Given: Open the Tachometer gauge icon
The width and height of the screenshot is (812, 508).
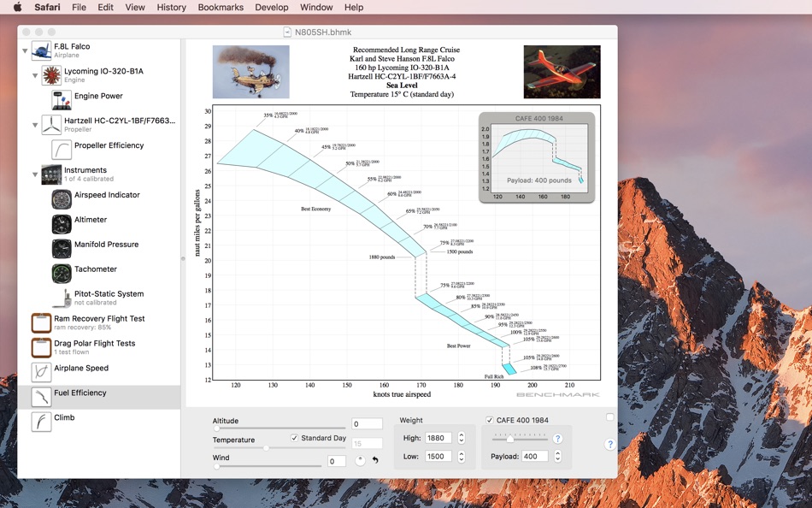Looking at the screenshot, I should point(62,273).
